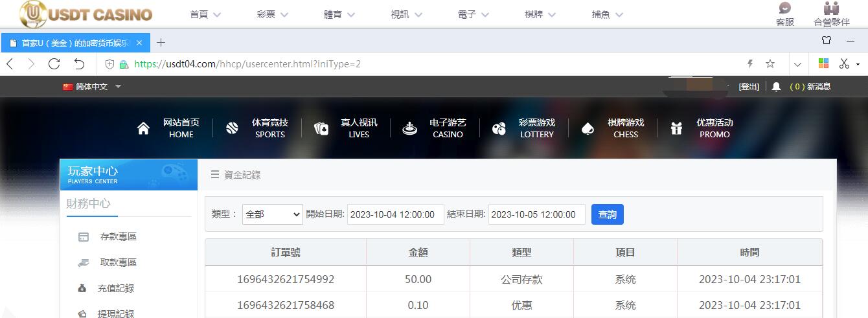Screen dimensions: 868x318
Task: Open the 新消息 messages link
Action: [810, 87]
